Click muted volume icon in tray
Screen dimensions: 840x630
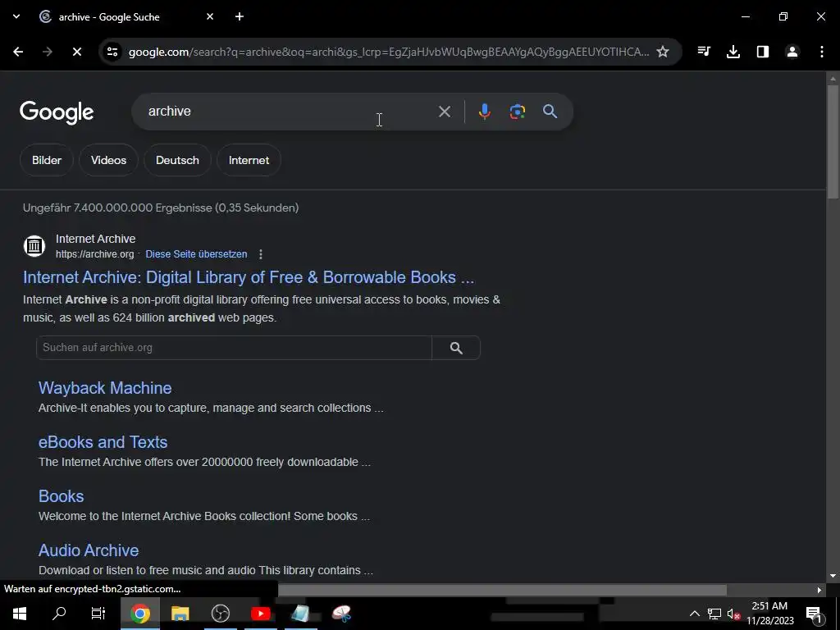(x=733, y=614)
